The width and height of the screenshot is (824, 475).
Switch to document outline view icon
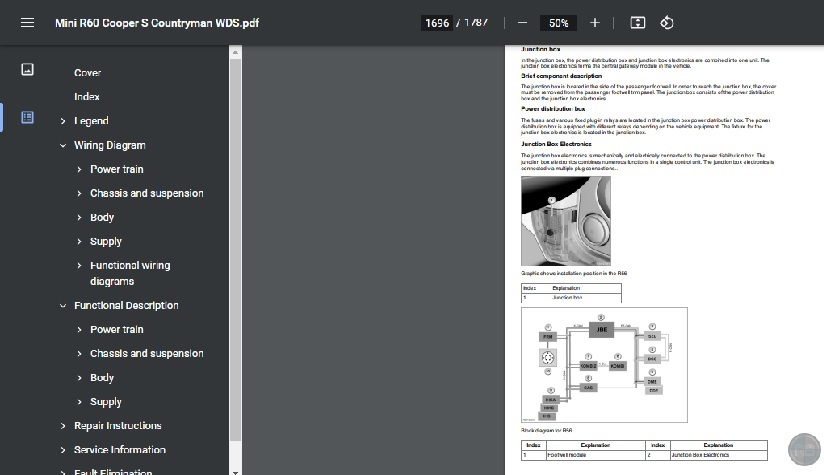tap(27, 117)
